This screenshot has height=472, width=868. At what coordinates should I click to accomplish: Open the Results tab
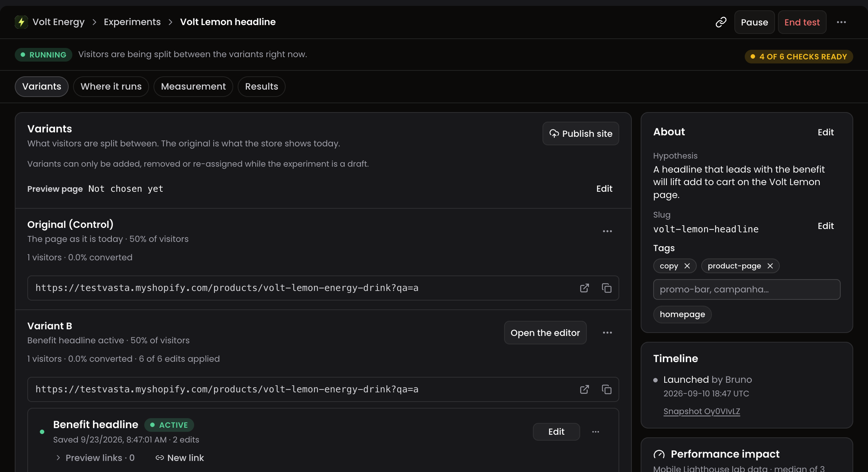click(262, 87)
